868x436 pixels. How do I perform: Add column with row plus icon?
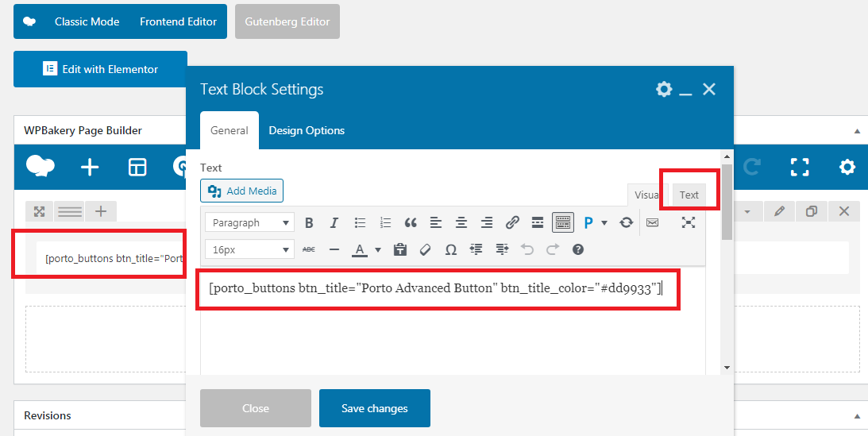101,210
